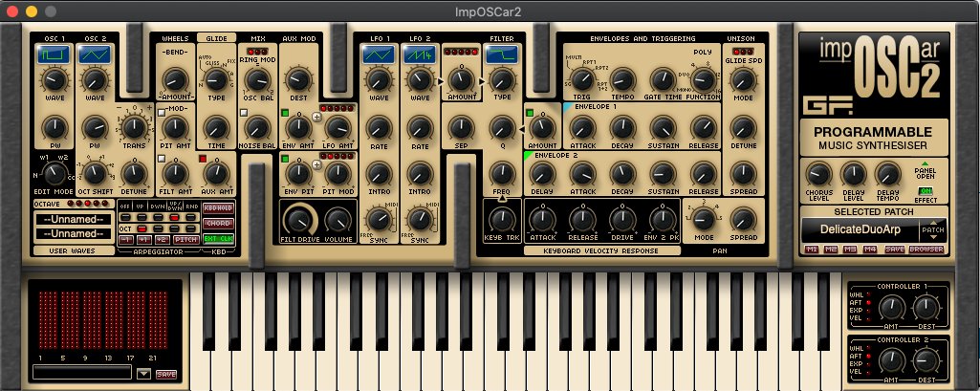Select previous patch with PATCH up arrow
980x391 pixels.
[x=933, y=222]
